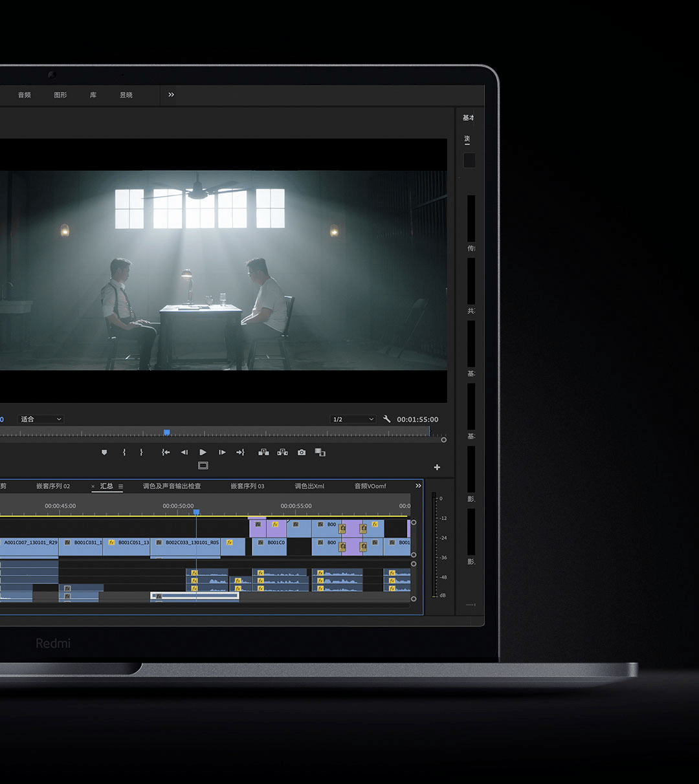Click the Go to Out point icon
The height and width of the screenshot is (784, 699).
pyautogui.click(x=240, y=452)
